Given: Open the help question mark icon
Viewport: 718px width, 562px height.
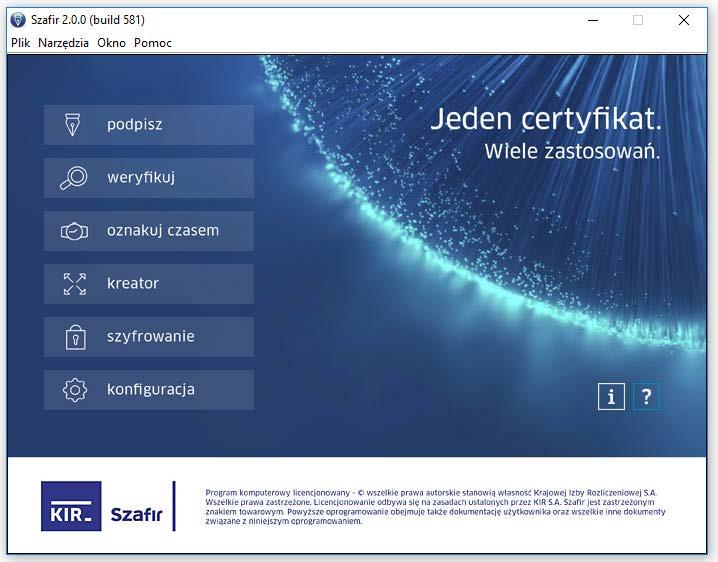Looking at the screenshot, I should coord(646,396).
